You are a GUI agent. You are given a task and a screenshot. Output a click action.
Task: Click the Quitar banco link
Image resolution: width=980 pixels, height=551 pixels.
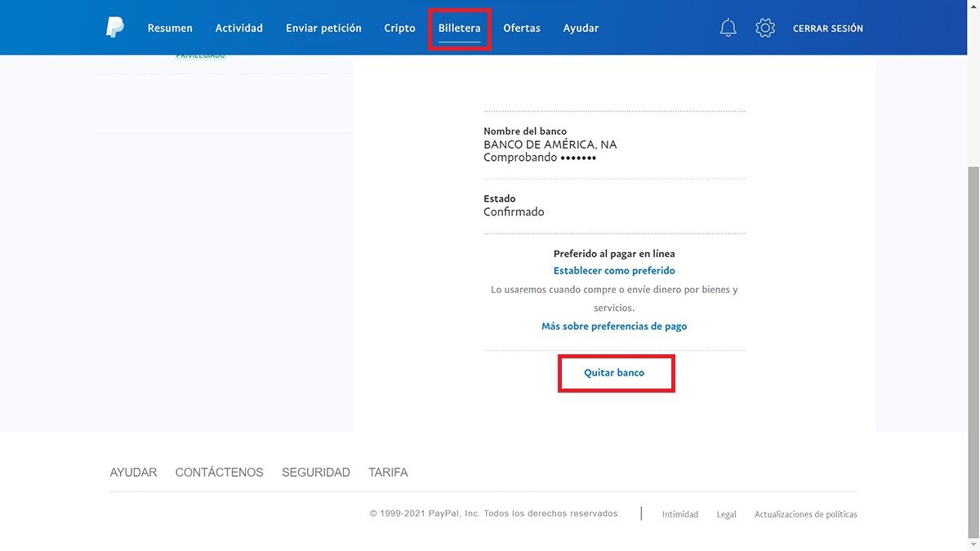[x=614, y=372]
